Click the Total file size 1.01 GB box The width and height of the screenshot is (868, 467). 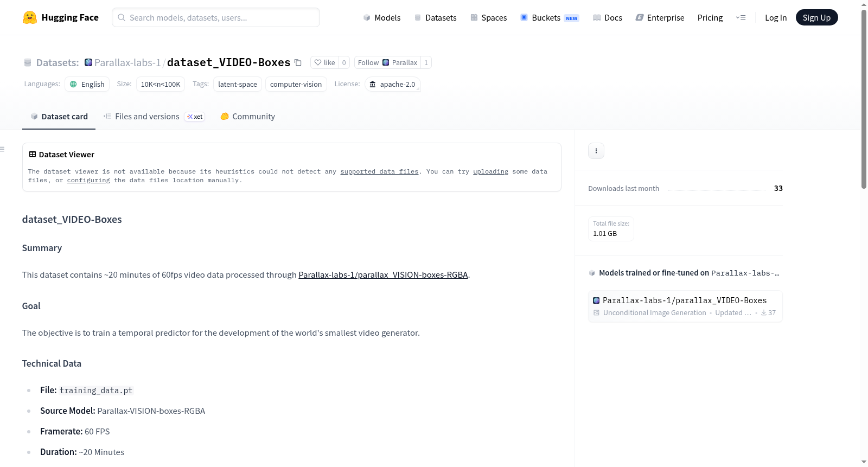pyautogui.click(x=611, y=229)
